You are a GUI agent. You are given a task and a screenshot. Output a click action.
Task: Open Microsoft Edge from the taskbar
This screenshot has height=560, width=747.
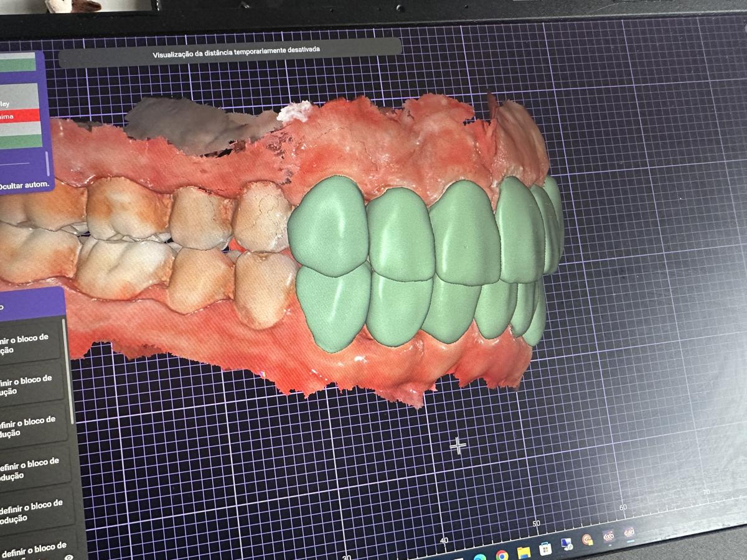[479, 557]
